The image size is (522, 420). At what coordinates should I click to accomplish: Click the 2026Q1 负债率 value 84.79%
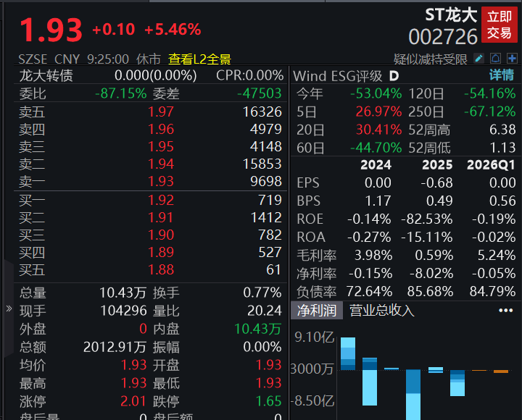[x=493, y=291]
